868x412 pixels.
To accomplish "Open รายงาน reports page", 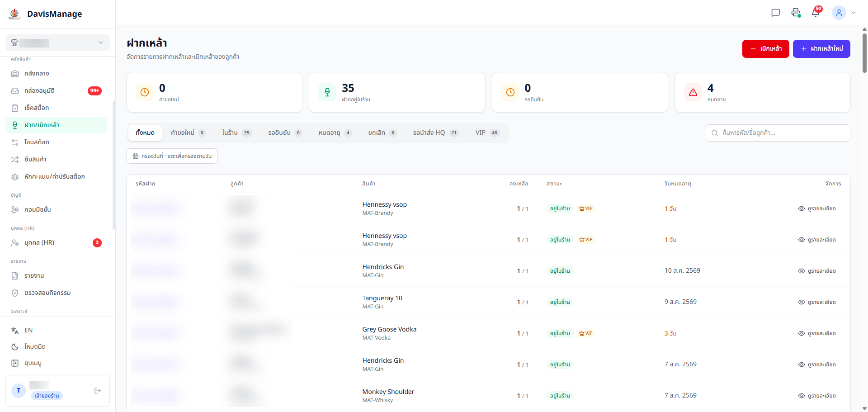I will 56,275.
